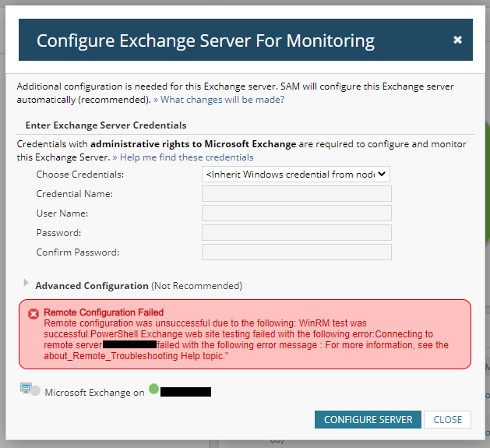This screenshot has height=448, width=490.
Task: Focus the Credential Name text field
Action: coord(296,194)
